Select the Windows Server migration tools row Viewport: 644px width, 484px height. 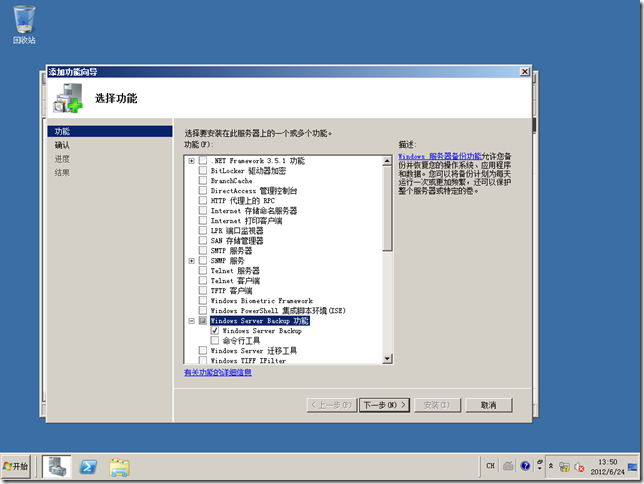tap(254, 350)
